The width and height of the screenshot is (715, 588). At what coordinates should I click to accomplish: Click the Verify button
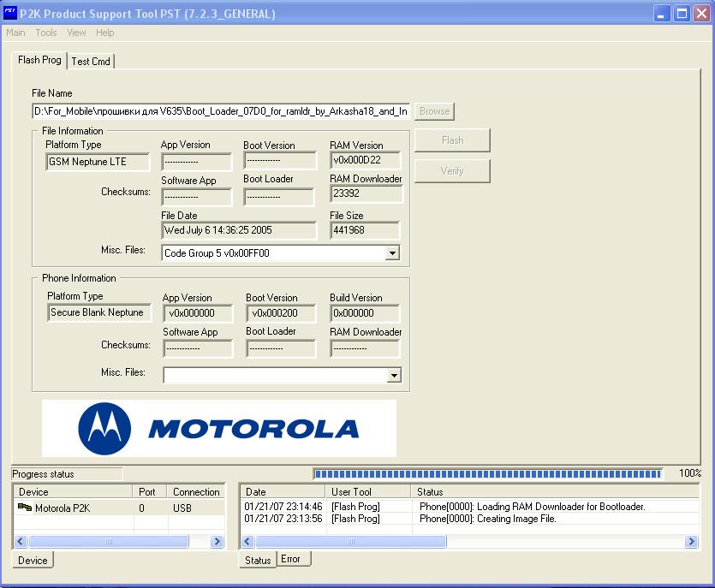coord(452,171)
